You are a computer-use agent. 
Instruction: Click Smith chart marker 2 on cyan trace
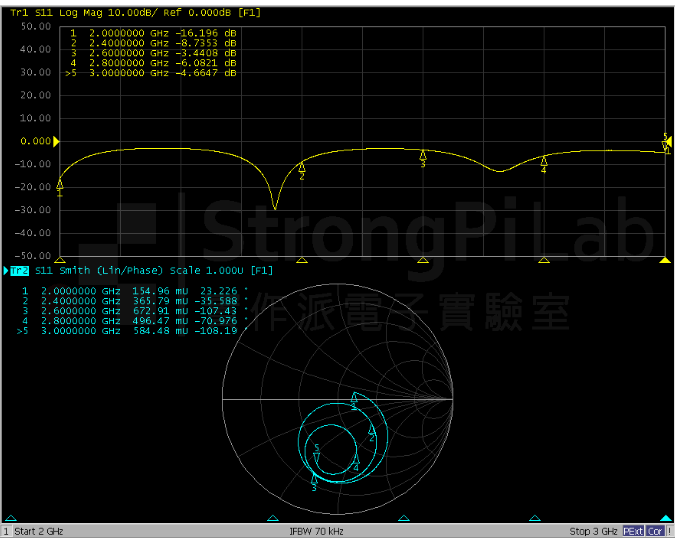click(372, 432)
